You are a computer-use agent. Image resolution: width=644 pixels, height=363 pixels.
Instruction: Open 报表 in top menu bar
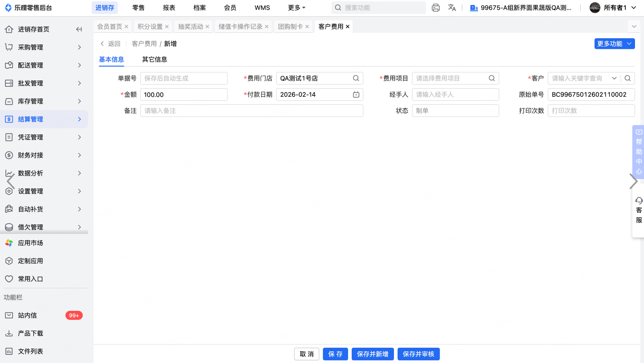pos(169,8)
